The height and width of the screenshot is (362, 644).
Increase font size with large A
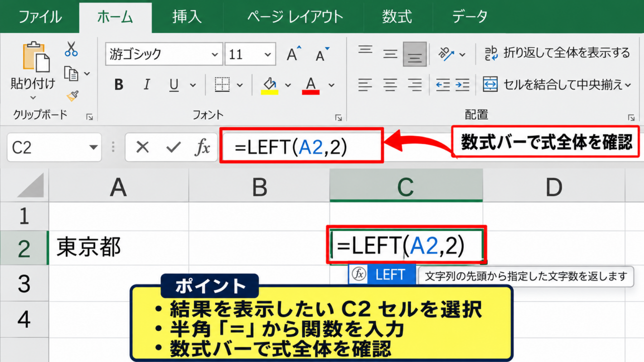(x=293, y=54)
